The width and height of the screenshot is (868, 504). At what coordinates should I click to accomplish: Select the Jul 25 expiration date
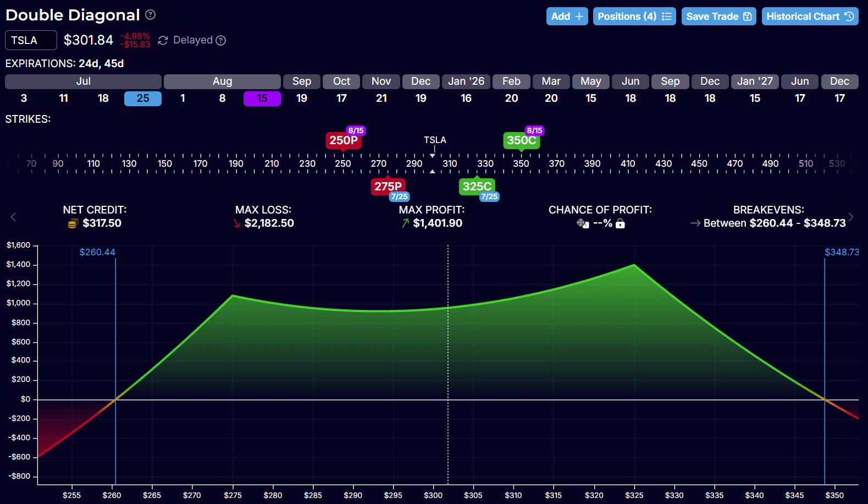[142, 98]
